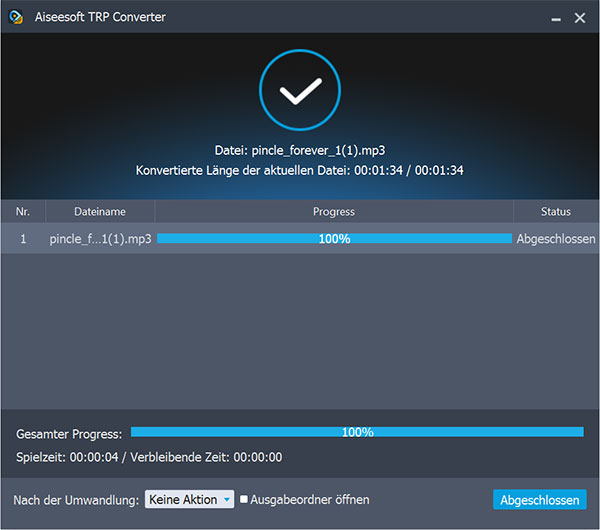Click Spielzeit and Verbleibende Zeit line
Screen dimensions: 600x530
[149, 457]
